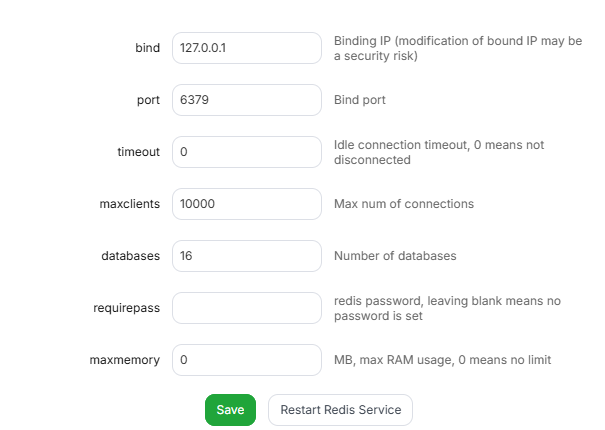Click the "bind" field label
Viewport: 605px width, 430px height.
pos(147,48)
